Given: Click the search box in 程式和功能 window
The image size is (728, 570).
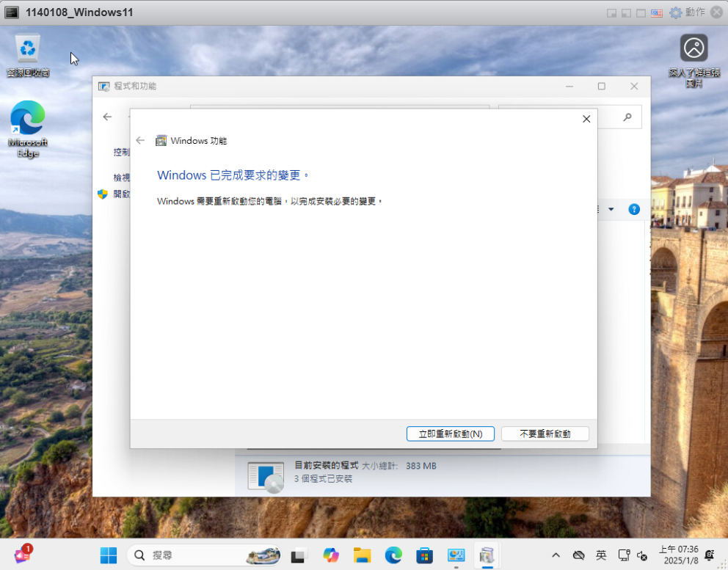Looking at the screenshot, I should tap(570, 117).
